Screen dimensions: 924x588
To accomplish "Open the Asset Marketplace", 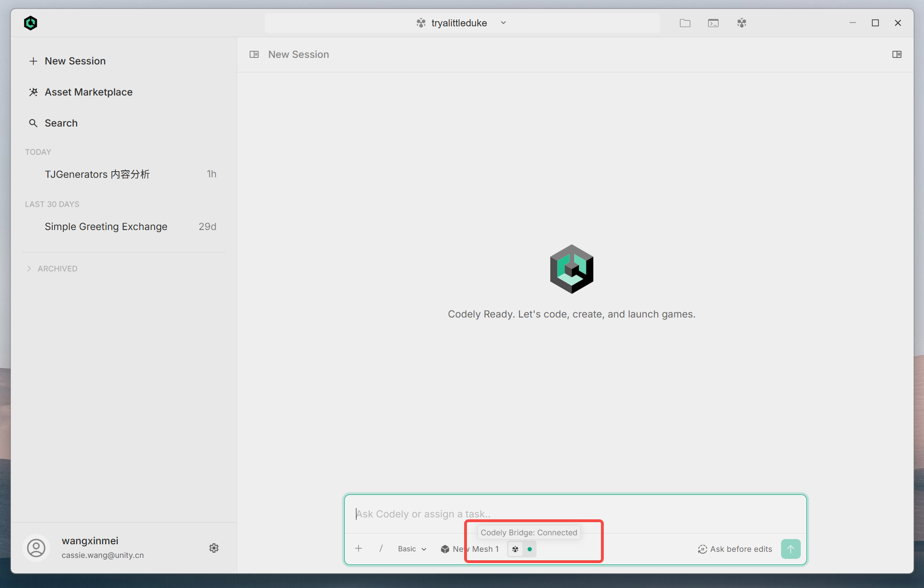I will (80, 92).
